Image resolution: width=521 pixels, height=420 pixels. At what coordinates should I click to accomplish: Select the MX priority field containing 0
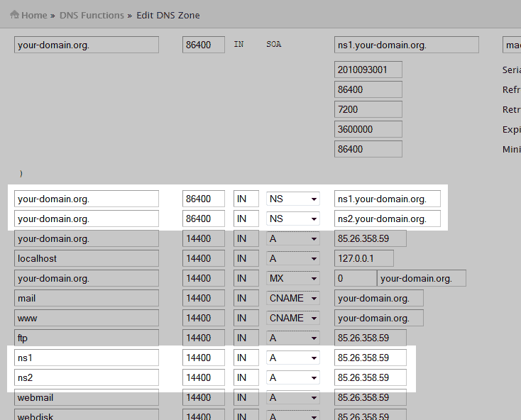point(355,278)
